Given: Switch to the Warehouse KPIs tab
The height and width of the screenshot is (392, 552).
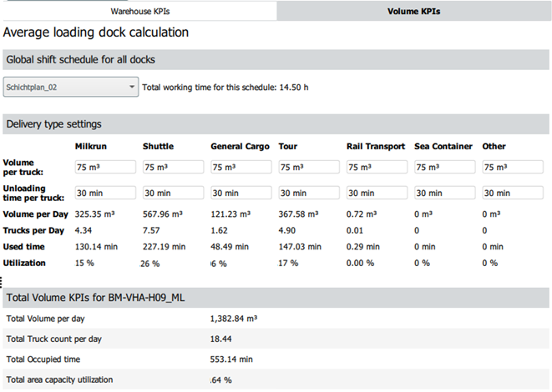Looking at the screenshot, I should pyautogui.click(x=139, y=11).
